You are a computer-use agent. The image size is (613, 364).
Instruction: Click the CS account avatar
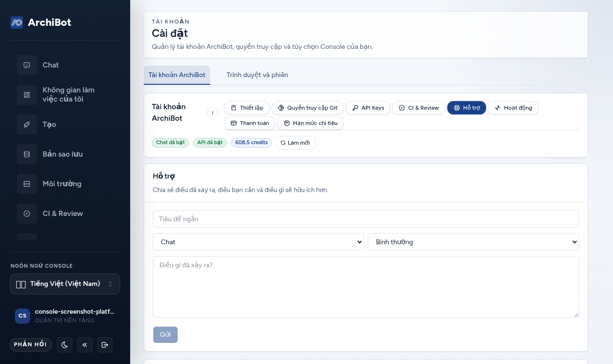coord(23,316)
